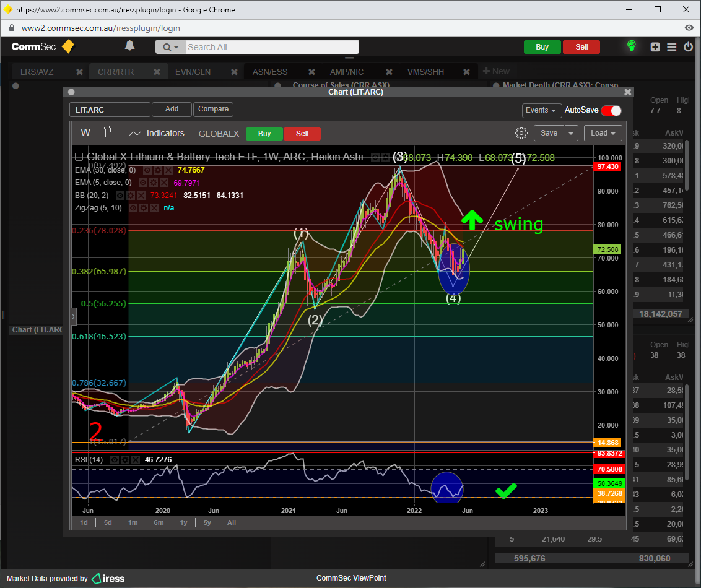This screenshot has height=588, width=701.
Task: Switch to the AMP/NIC tab
Action: point(347,72)
